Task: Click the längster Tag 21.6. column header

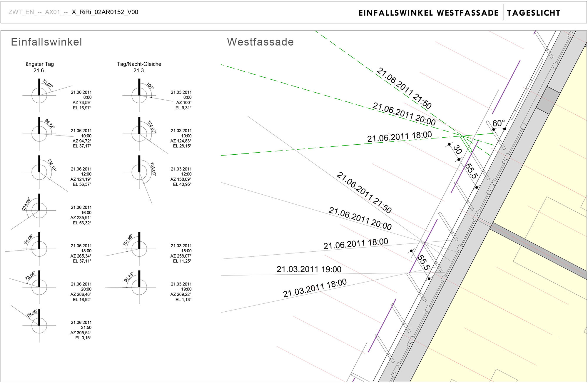Action: pos(39,67)
